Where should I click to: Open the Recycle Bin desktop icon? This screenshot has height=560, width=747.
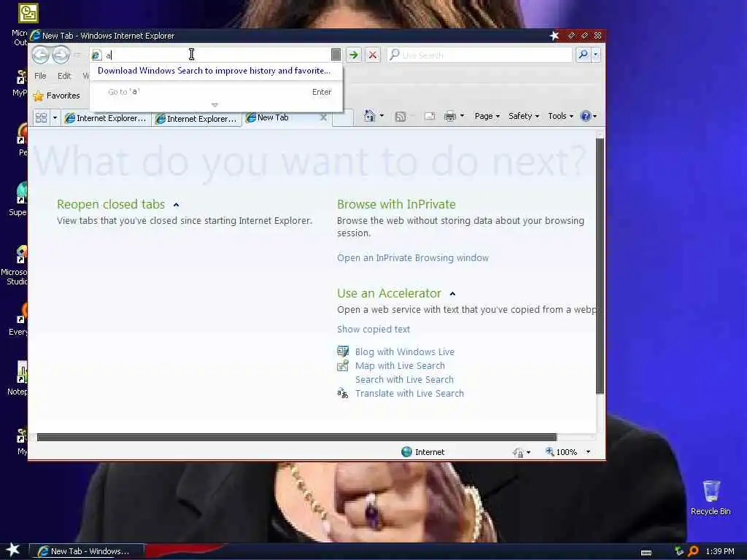711,497
